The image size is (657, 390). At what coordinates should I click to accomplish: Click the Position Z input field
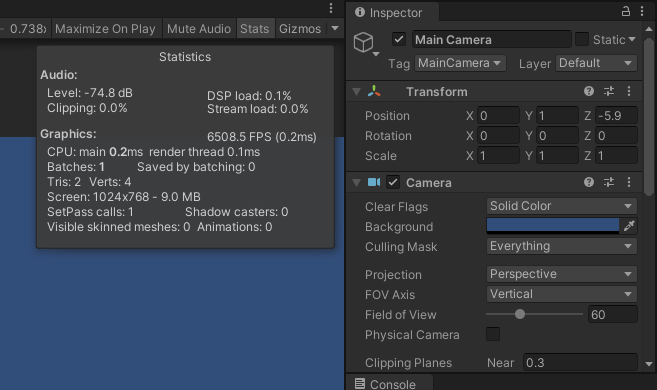pos(616,116)
